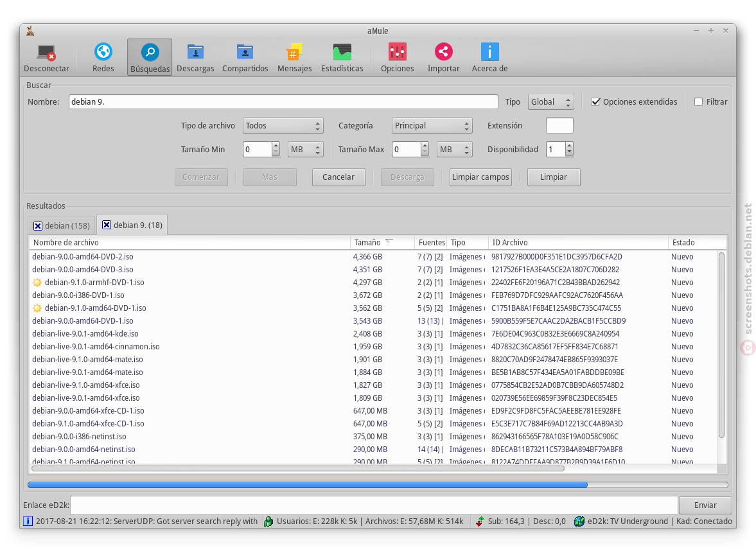
Task: Click the results horizontal scrollbar
Action: coord(298,469)
